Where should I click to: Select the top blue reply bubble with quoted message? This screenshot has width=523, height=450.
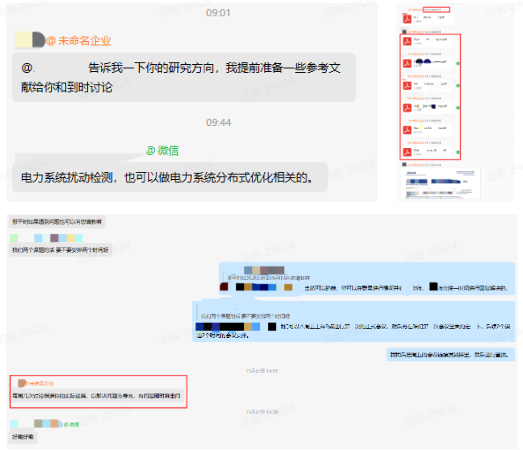pos(367,279)
